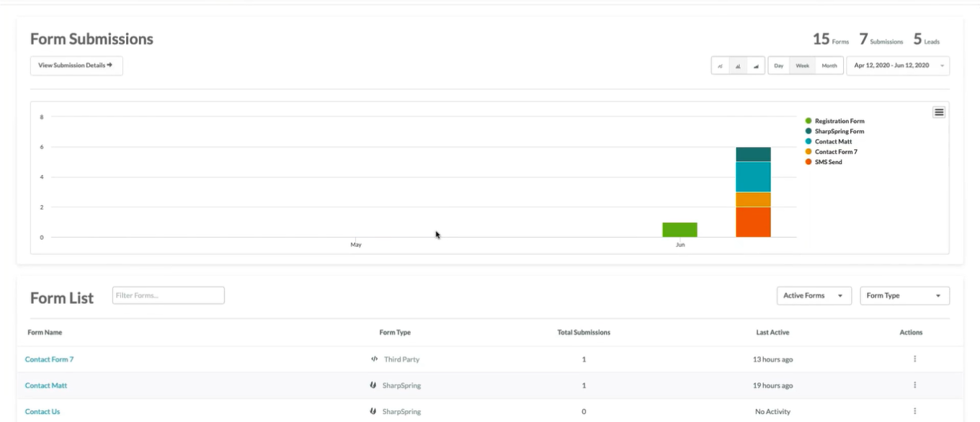980x422 pixels.
Task: Toggle Registration Form series in legend
Action: pos(839,121)
